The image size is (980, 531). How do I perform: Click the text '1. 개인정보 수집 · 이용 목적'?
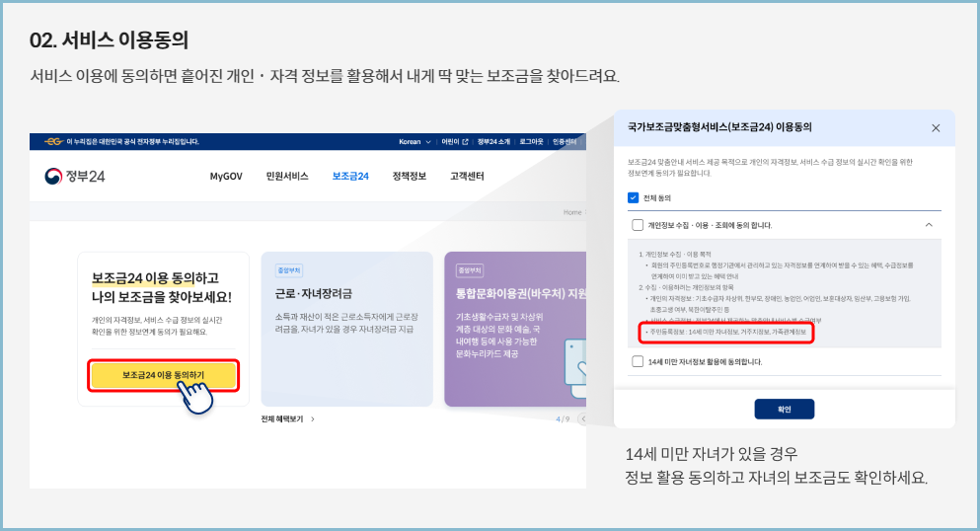(675, 255)
